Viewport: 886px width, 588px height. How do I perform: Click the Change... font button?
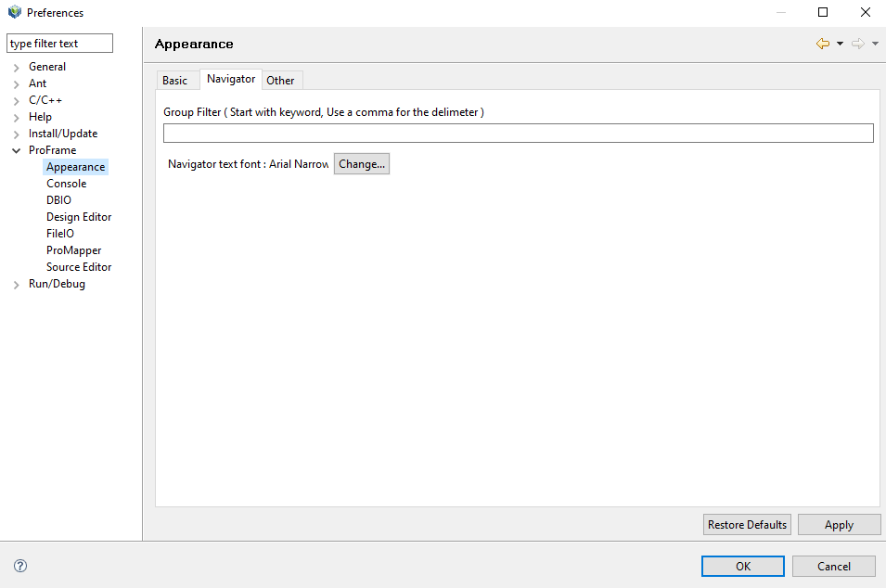[x=361, y=164]
